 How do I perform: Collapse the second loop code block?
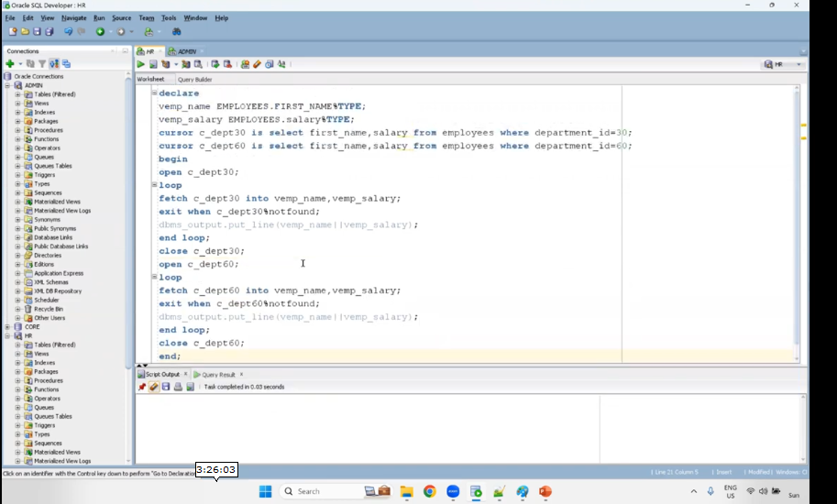pos(154,277)
